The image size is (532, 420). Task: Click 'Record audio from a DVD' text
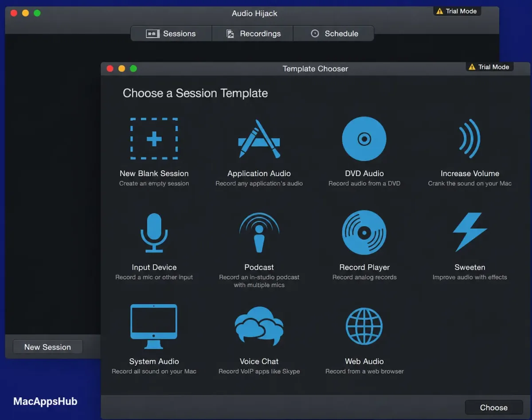click(364, 184)
